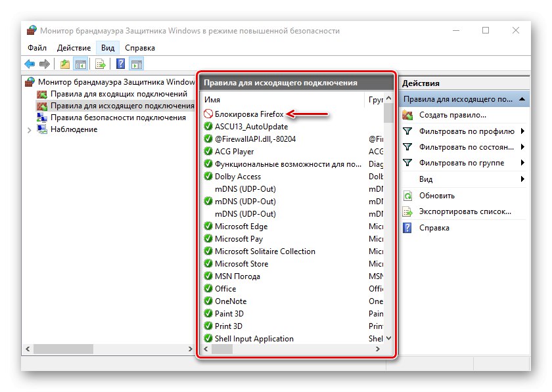Click Обновить action

(437, 195)
